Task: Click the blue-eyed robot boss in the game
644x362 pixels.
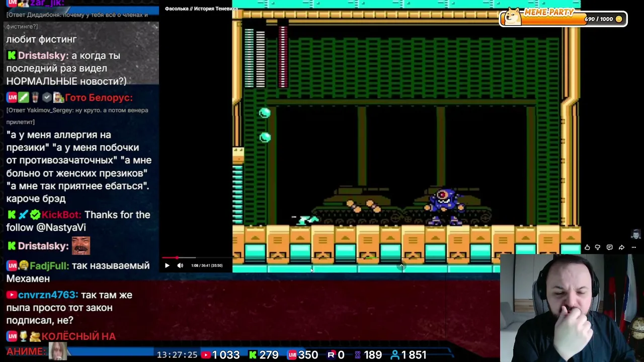Action: click(x=444, y=206)
